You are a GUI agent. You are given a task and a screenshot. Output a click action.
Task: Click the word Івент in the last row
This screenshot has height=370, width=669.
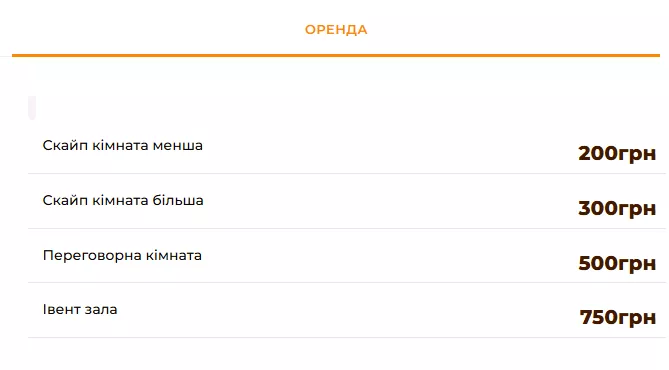pos(61,309)
